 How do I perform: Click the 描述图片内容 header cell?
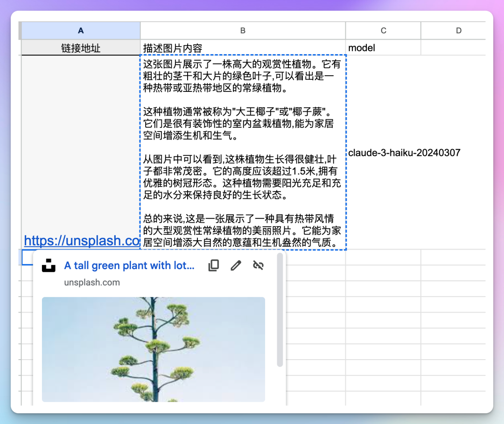coord(243,48)
